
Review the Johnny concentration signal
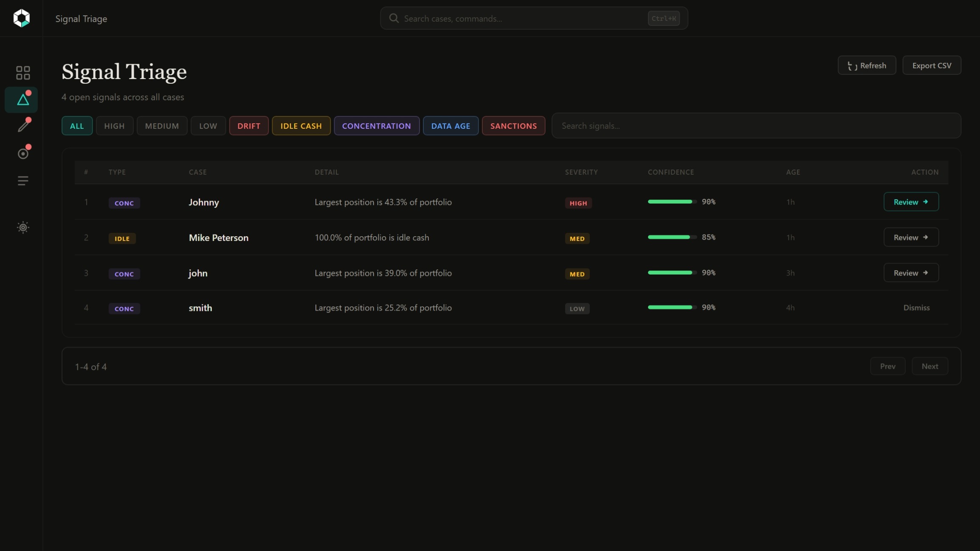911,202
